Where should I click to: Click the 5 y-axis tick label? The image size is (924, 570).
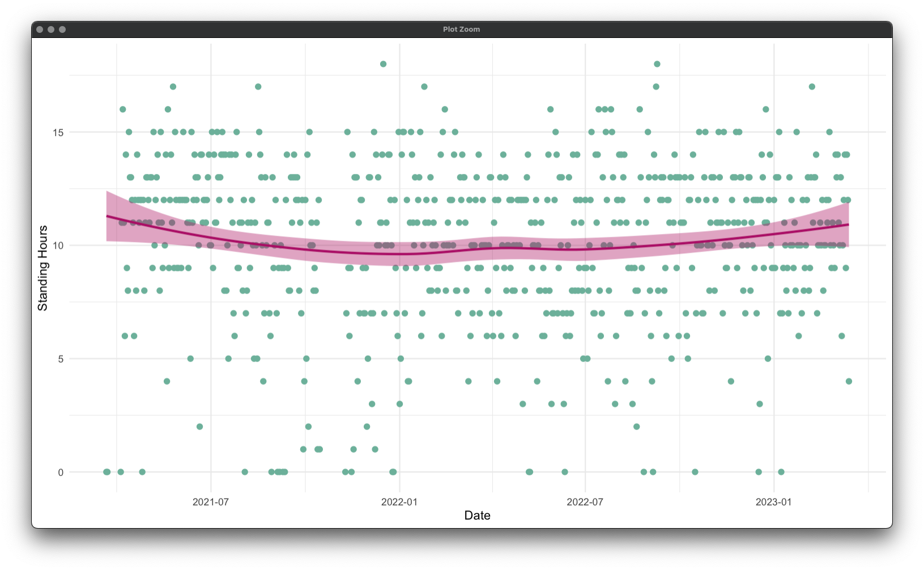click(x=61, y=359)
